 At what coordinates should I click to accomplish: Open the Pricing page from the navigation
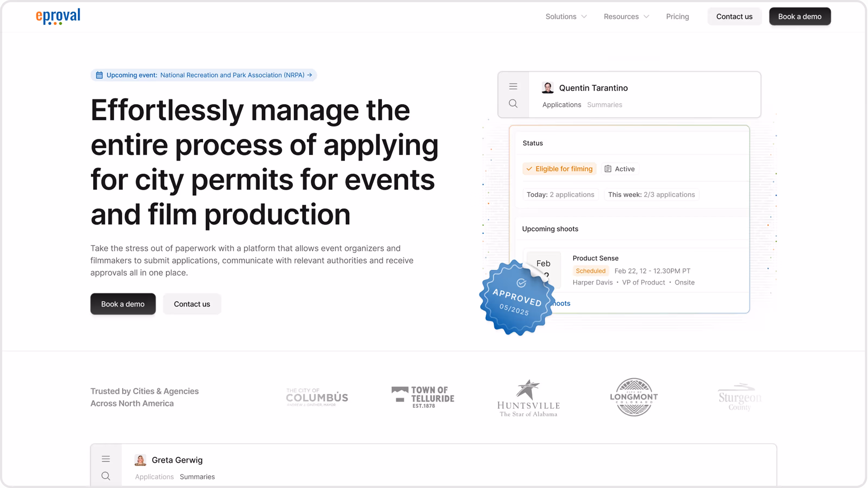pyautogui.click(x=677, y=17)
